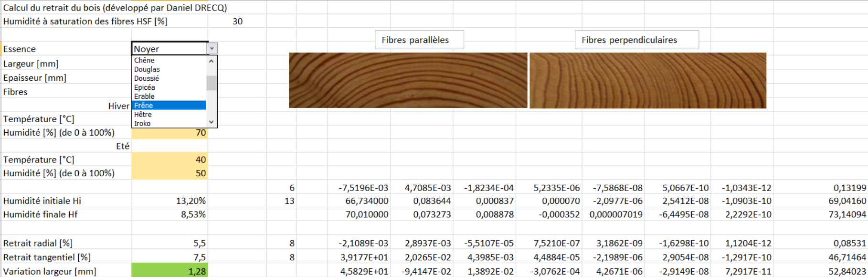
Task: Click the HSF value cell showing 30
Action: [x=237, y=21]
